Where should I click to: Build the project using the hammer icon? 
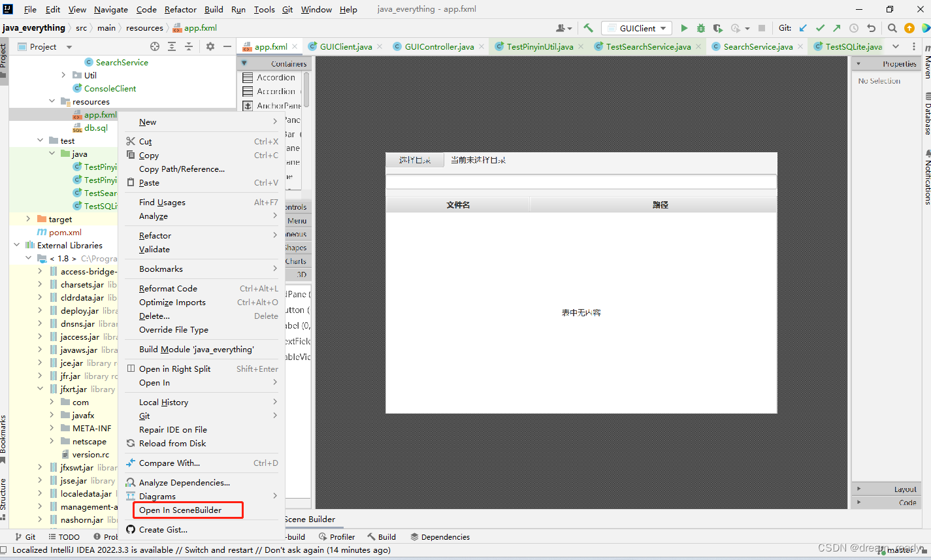coord(587,28)
